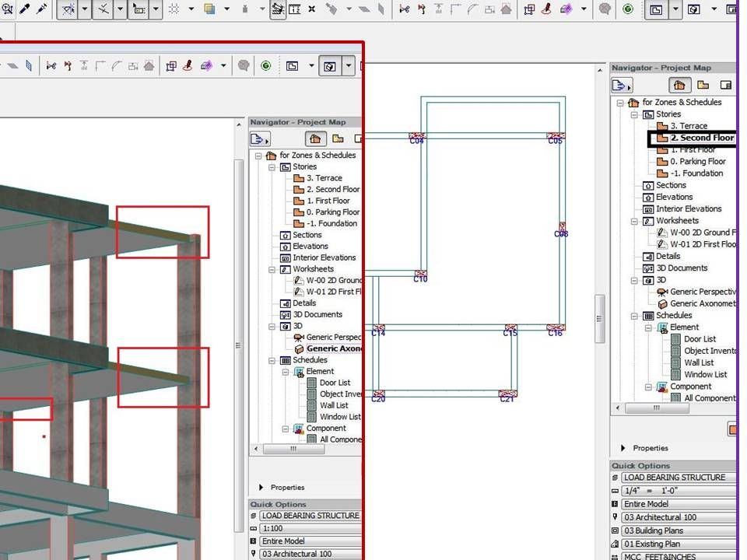Toggle guide lines button in top toolbar

pos(68,9)
